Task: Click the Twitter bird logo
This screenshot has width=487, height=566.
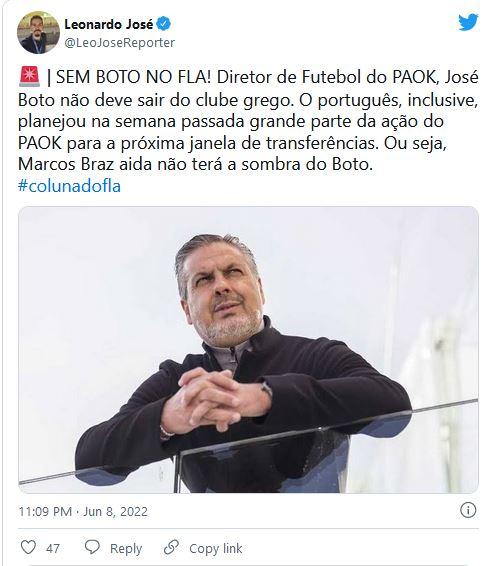Action: (468, 22)
